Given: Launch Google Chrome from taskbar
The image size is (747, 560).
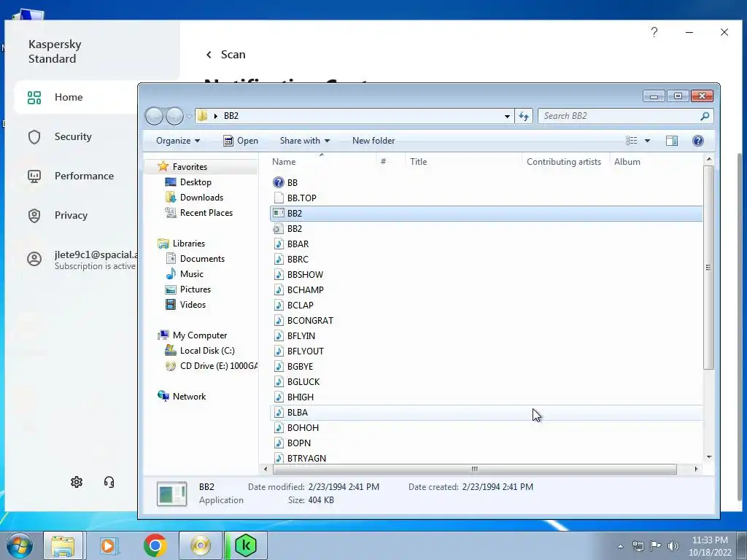Looking at the screenshot, I should tap(155, 545).
